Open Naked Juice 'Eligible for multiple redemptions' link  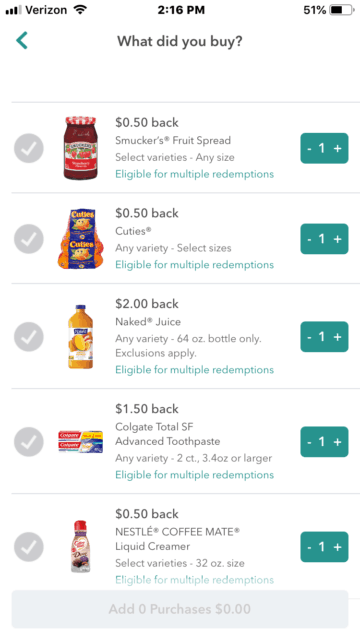coord(194,370)
